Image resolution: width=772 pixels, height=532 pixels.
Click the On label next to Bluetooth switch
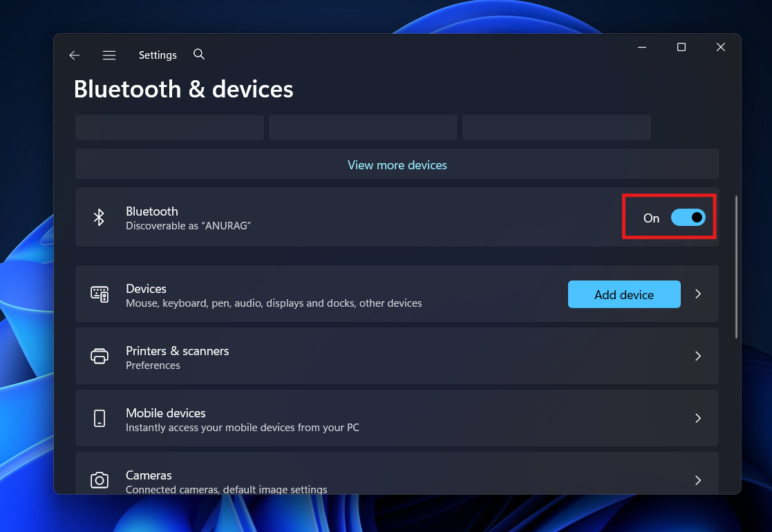point(650,218)
